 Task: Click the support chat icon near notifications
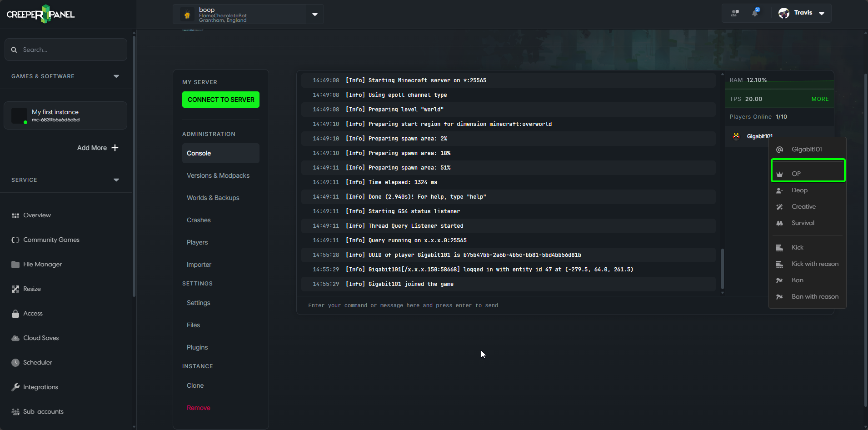pyautogui.click(x=735, y=13)
